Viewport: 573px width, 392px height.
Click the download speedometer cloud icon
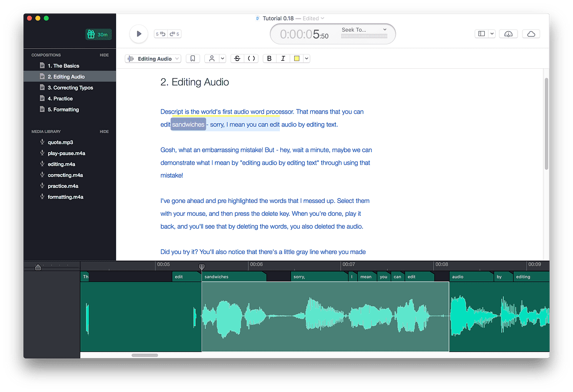tap(509, 34)
